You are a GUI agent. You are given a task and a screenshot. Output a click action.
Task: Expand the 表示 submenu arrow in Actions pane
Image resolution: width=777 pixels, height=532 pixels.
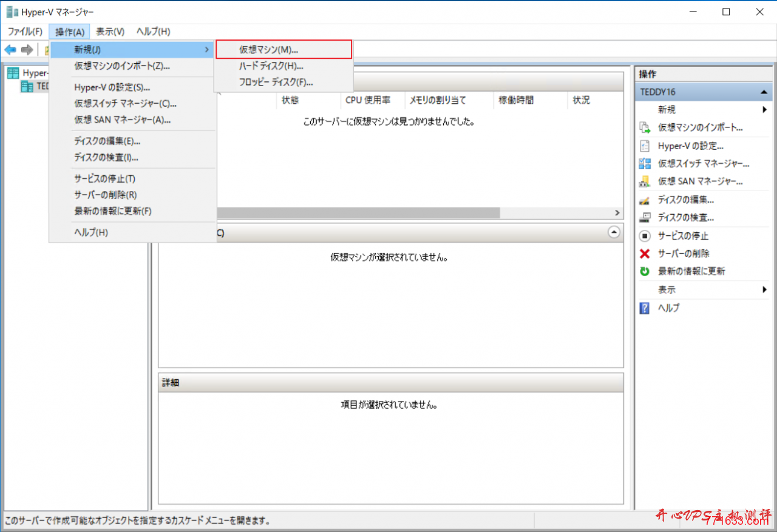[x=764, y=289]
